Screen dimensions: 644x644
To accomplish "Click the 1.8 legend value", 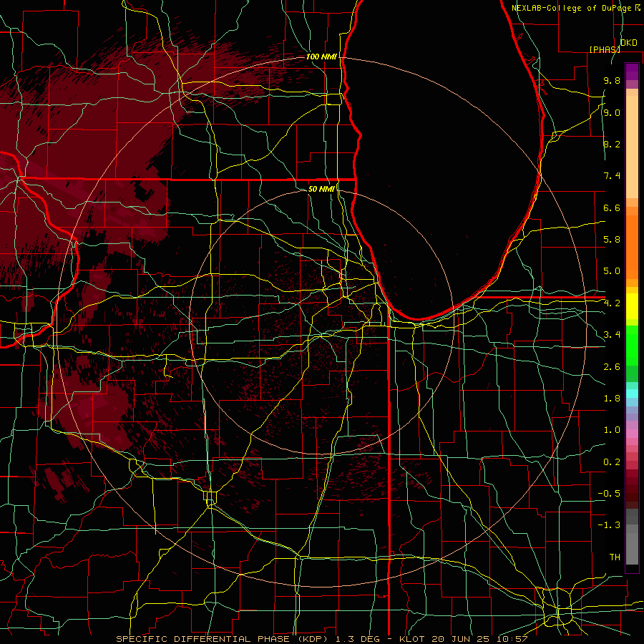I will coord(612,399).
